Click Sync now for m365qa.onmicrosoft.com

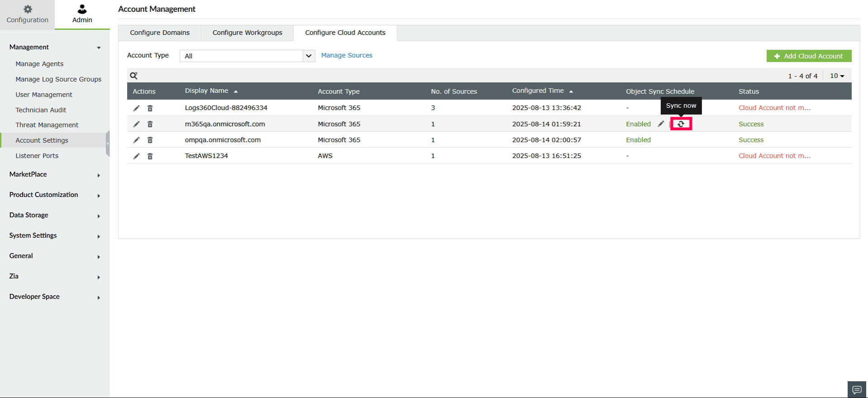click(681, 124)
